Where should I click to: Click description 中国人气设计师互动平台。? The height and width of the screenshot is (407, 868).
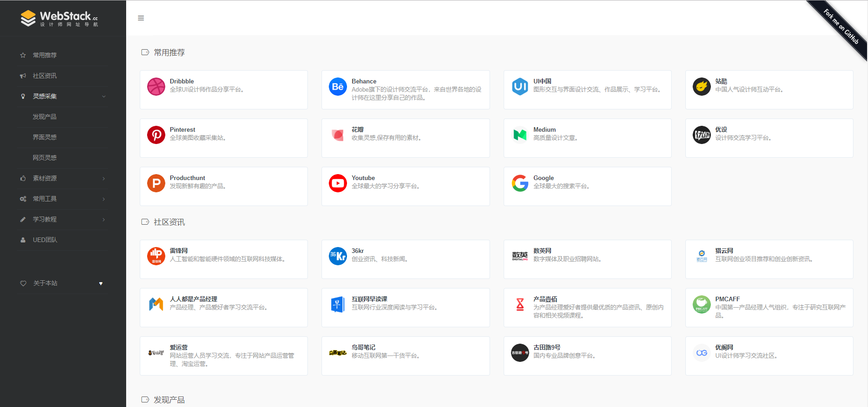750,89
